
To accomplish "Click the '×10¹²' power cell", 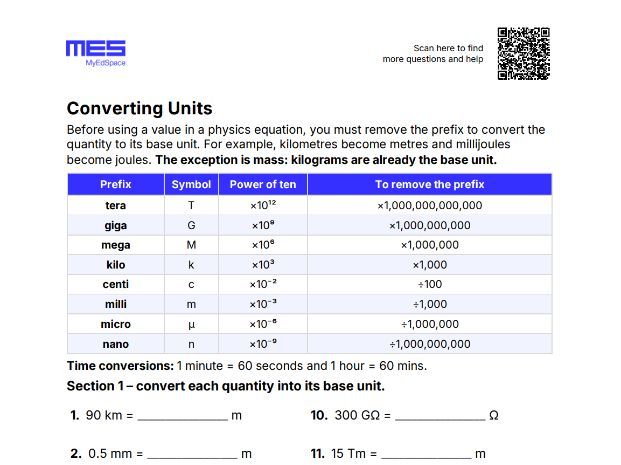I will tap(263, 205).
